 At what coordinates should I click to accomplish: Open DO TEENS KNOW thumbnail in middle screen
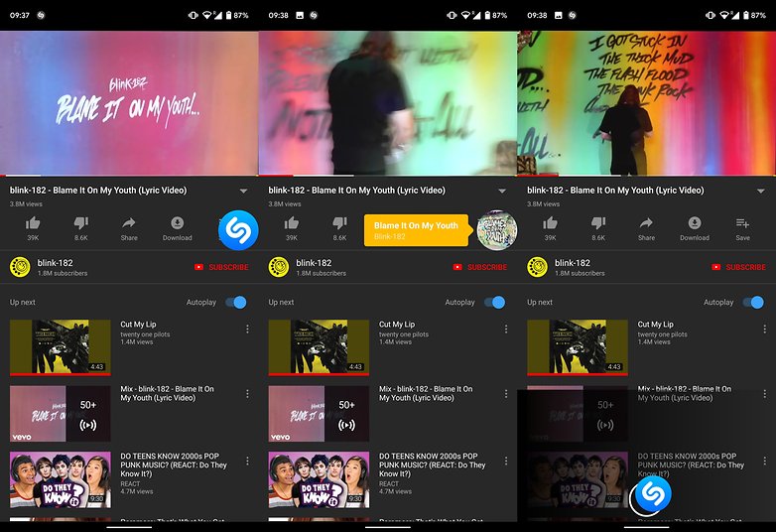319,479
